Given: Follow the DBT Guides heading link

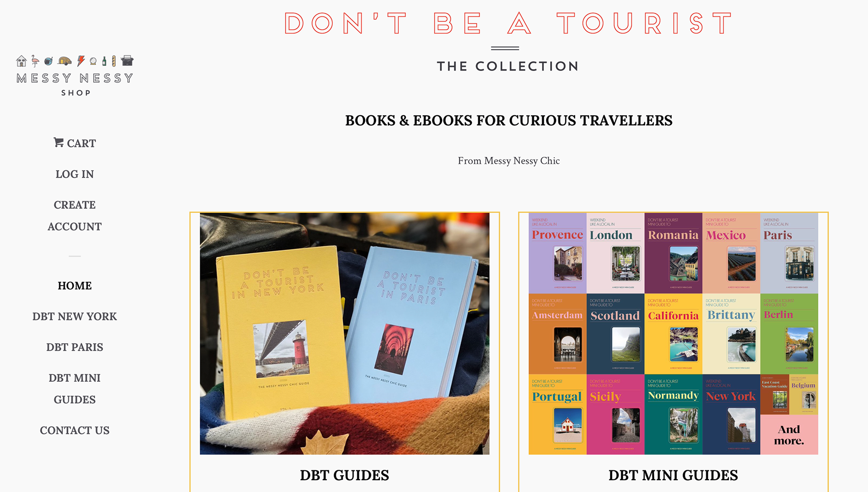Looking at the screenshot, I should (x=344, y=475).
